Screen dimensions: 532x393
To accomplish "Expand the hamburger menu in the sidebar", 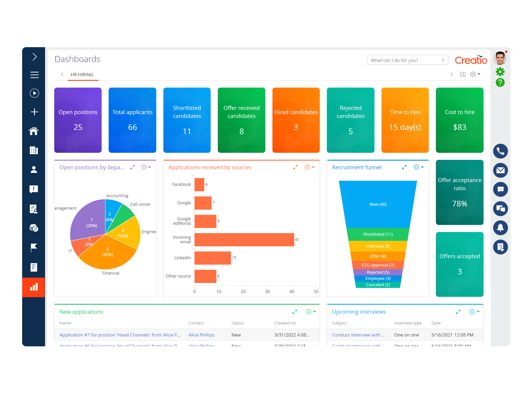I will tap(34, 75).
